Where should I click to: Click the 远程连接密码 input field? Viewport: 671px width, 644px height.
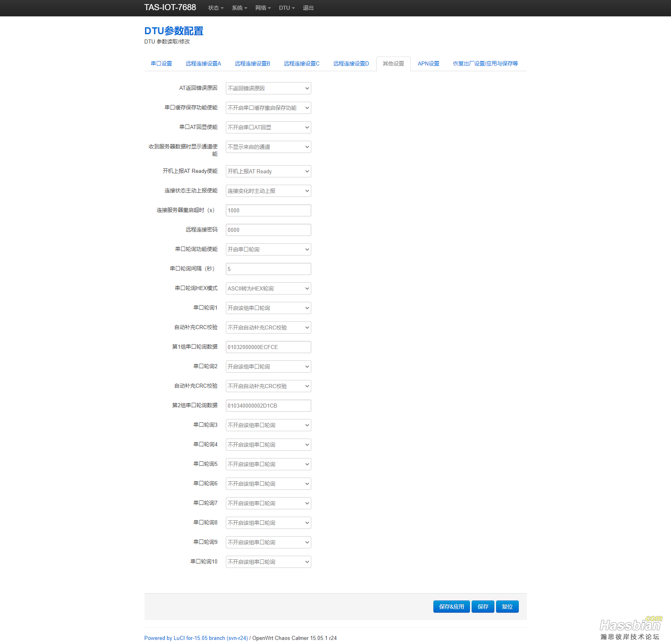pyautogui.click(x=269, y=230)
